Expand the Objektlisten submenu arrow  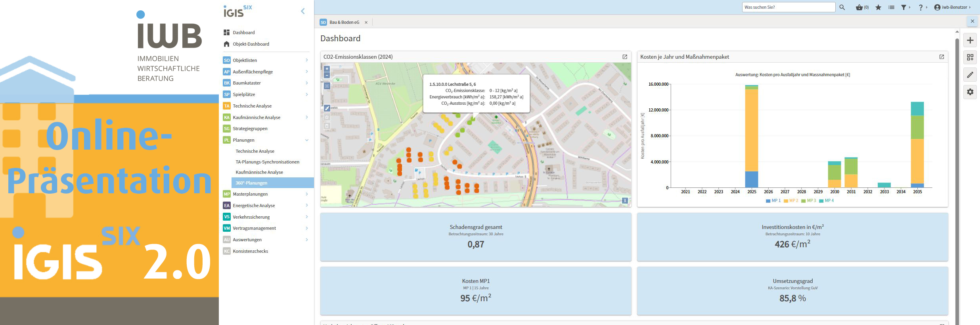click(307, 60)
